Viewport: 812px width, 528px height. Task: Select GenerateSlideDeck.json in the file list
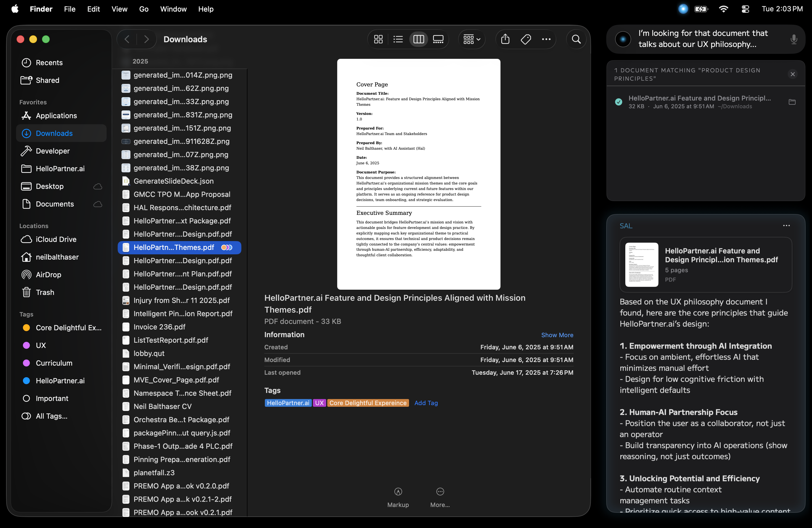[x=180, y=181]
